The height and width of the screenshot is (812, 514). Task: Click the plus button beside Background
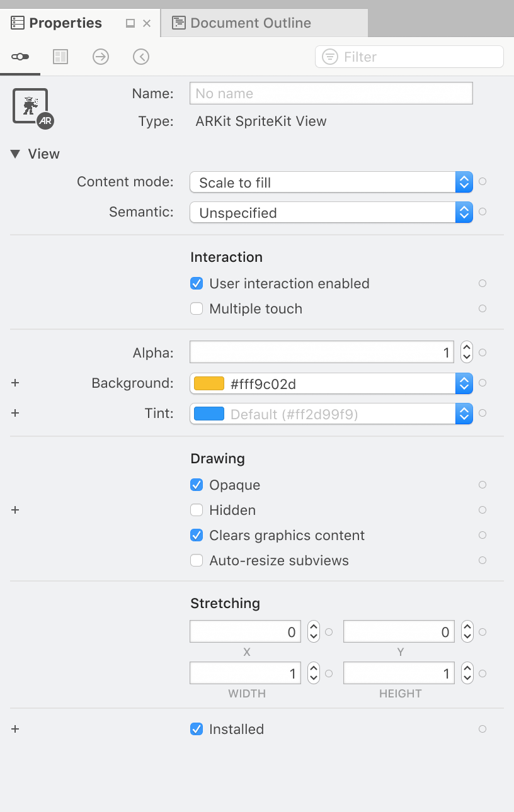click(x=15, y=383)
